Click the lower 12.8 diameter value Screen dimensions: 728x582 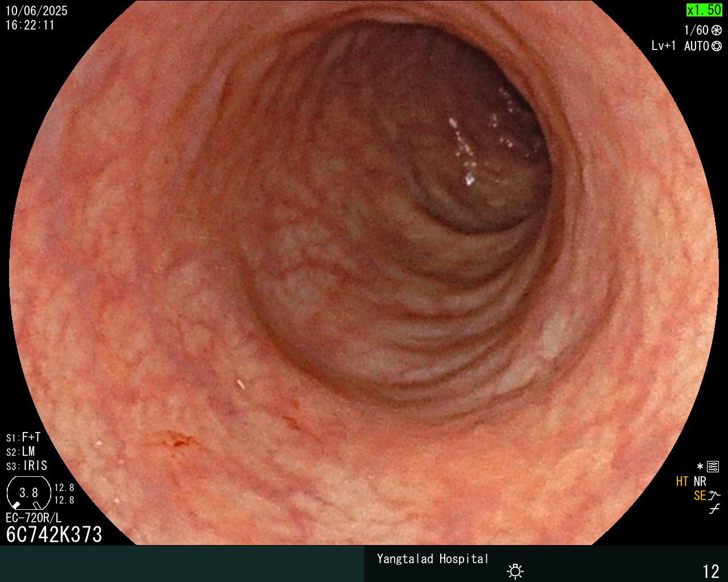[x=64, y=500]
